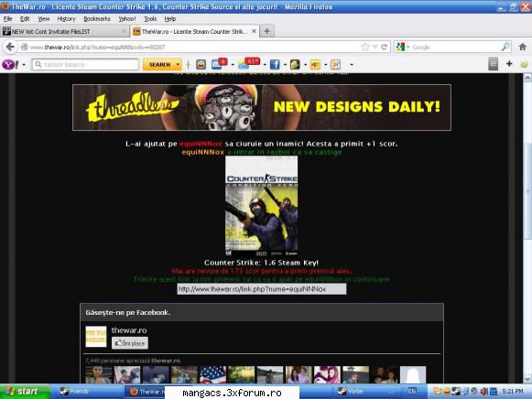Click the thewar.ro Facebook page name
Image resolution: width=532 pixels, height=399 pixels.
tap(129, 330)
